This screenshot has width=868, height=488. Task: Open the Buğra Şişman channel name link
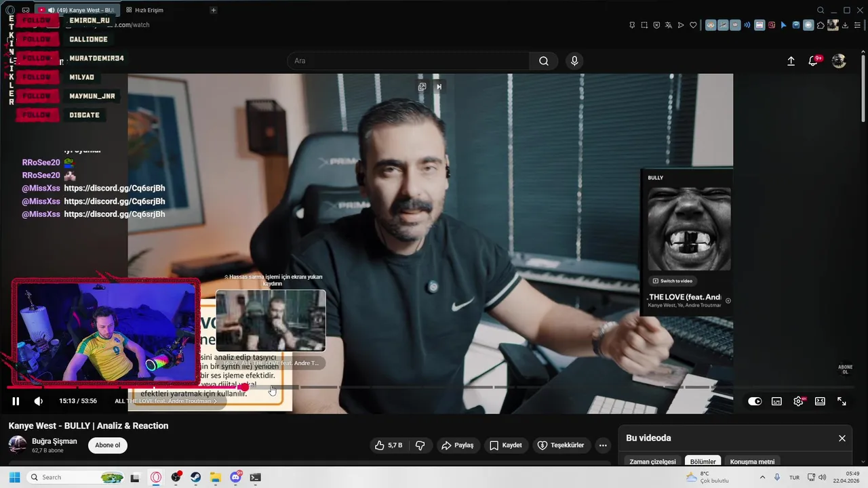[x=54, y=441]
